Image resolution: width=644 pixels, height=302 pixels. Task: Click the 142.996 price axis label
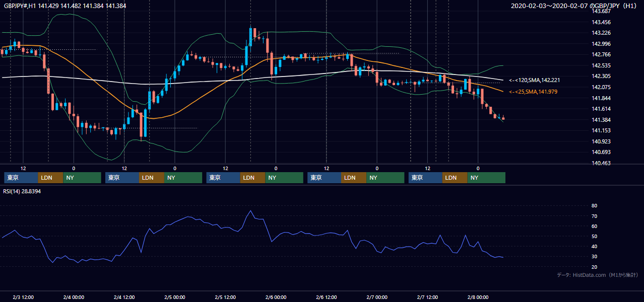point(601,44)
